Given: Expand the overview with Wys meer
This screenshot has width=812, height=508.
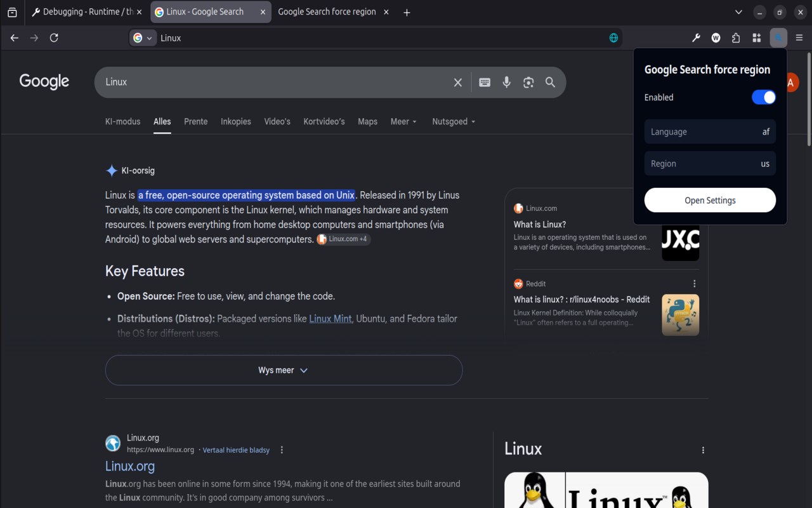Looking at the screenshot, I should coord(284,370).
